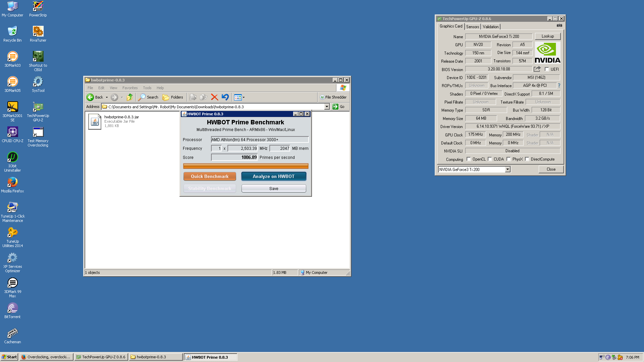Screen dimensions: 644x362
Task: Toggle the OpenCL checkbox
Action: tap(469, 159)
